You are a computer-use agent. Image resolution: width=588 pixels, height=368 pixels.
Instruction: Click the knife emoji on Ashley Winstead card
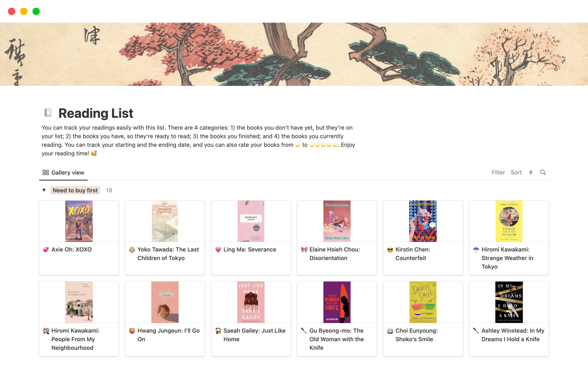[x=476, y=331]
